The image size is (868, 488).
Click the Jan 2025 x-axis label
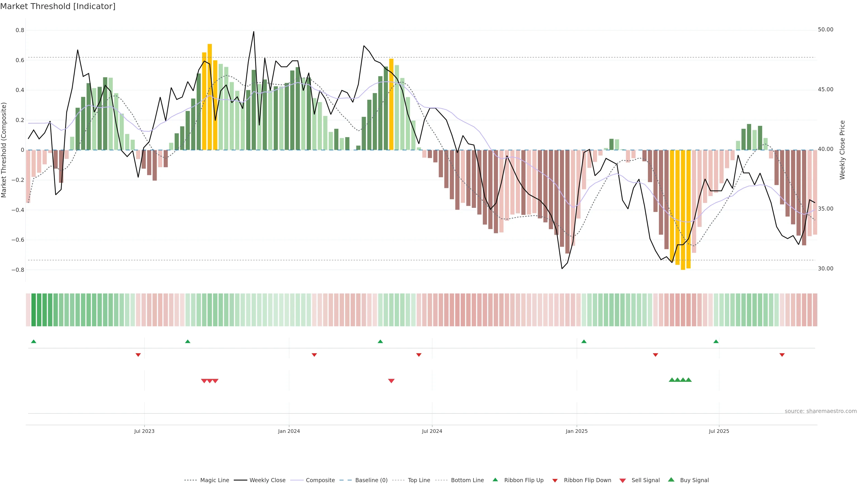click(x=577, y=431)
